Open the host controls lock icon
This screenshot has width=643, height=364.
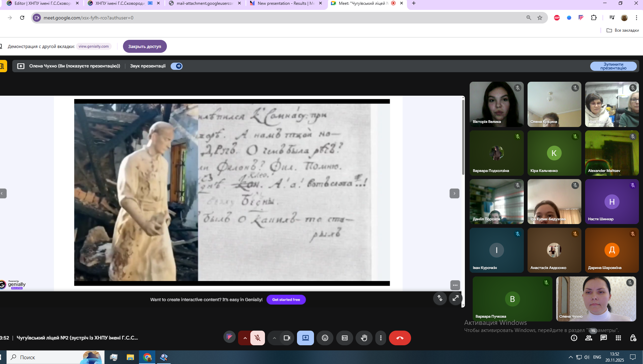pos(633,338)
